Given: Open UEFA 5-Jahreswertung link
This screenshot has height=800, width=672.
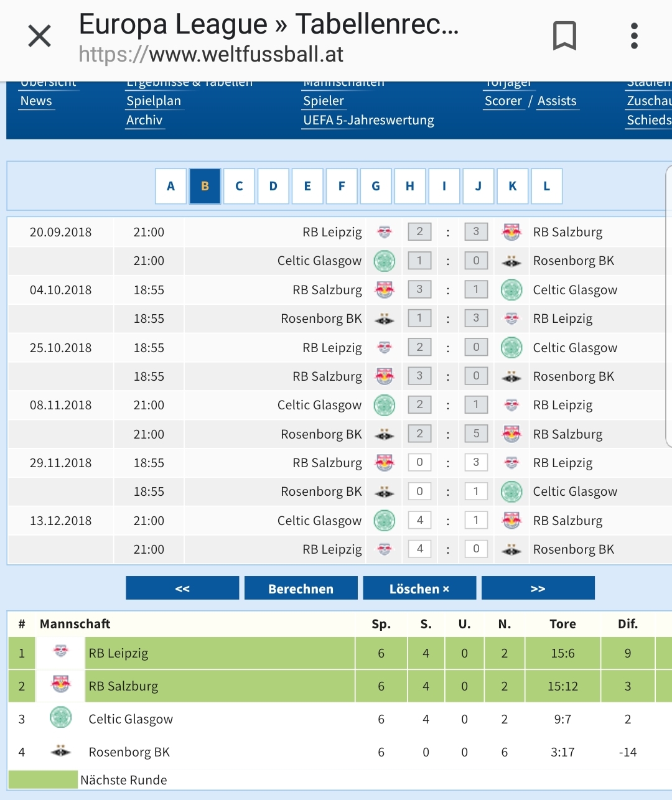Looking at the screenshot, I should (x=368, y=120).
